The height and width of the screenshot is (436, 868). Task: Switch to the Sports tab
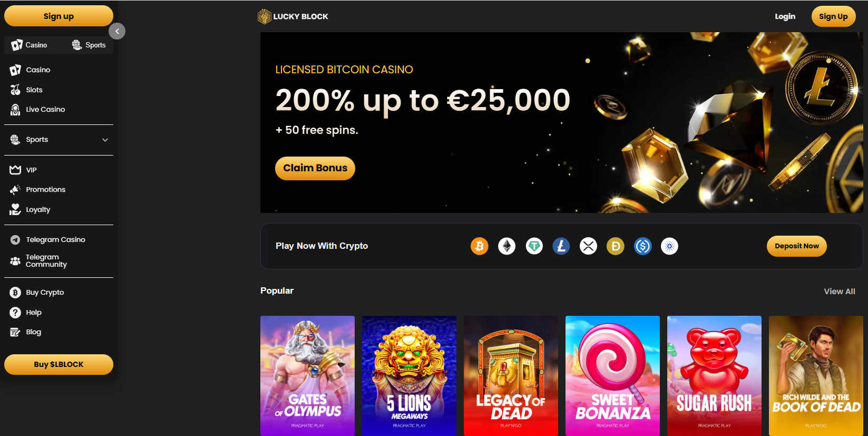coord(89,45)
